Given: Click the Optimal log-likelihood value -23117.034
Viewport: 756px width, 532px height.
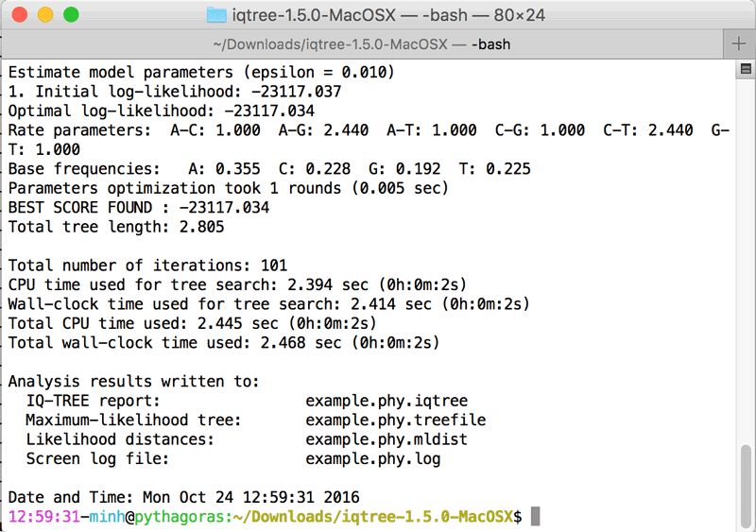Looking at the screenshot, I should point(269,111).
